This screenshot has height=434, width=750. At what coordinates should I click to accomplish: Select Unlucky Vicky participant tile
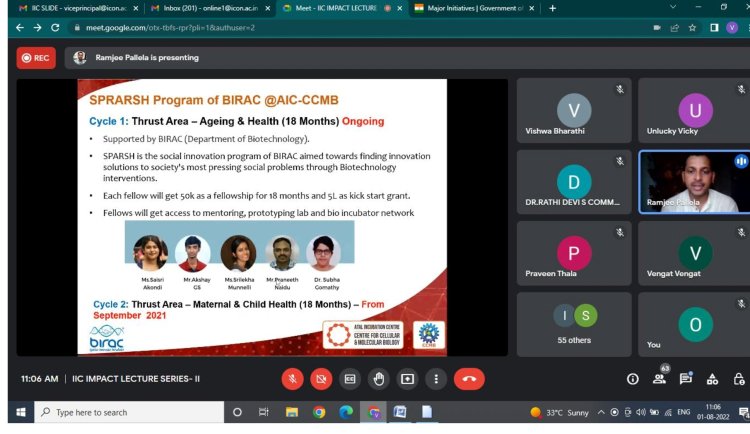694,111
